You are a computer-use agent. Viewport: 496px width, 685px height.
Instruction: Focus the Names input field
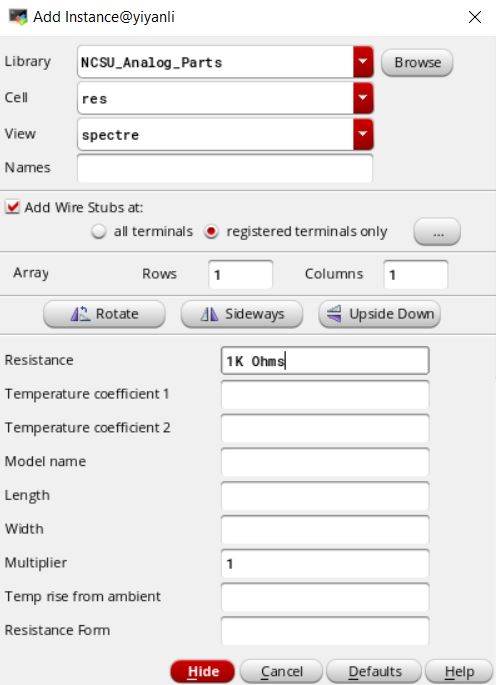tap(225, 168)
